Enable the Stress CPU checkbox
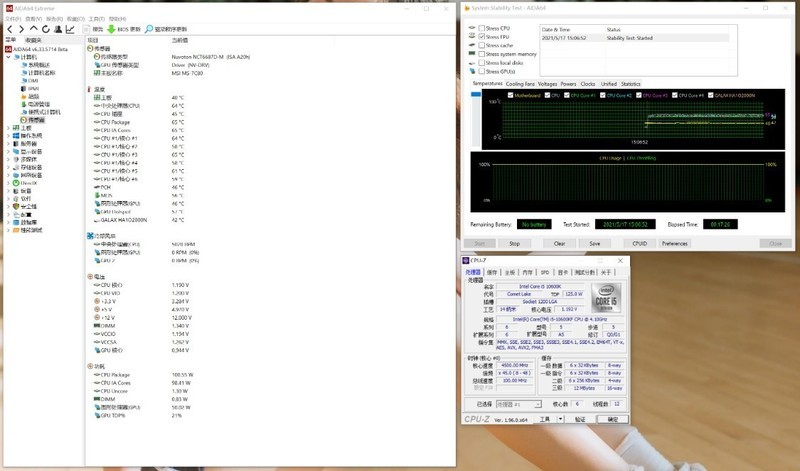The height and width of the screenshot is (471, 800). pyautogui.click(x=481, y=28)
